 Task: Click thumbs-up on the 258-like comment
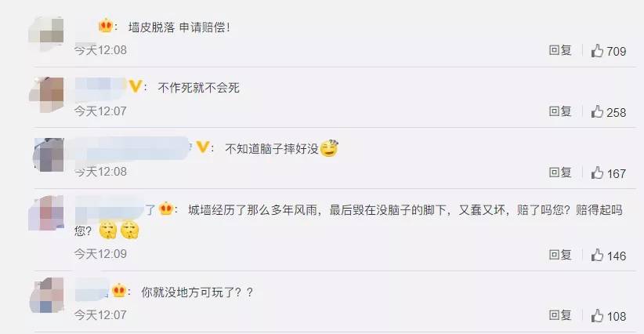tap(597, 111)
